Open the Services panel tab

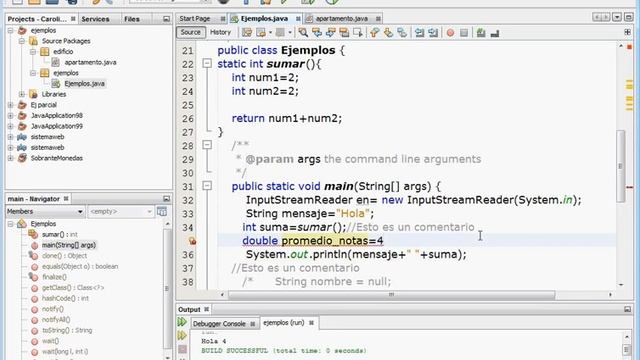tap(95, 19)
